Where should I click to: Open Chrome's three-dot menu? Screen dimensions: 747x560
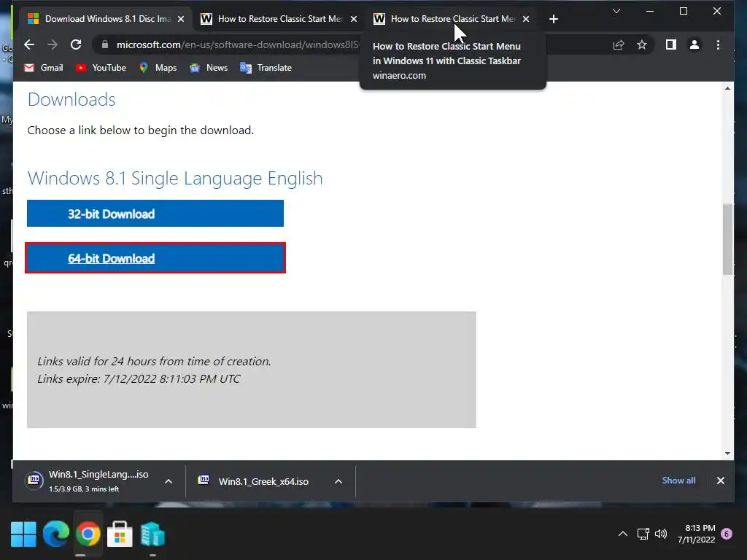[x=718, y=44]
